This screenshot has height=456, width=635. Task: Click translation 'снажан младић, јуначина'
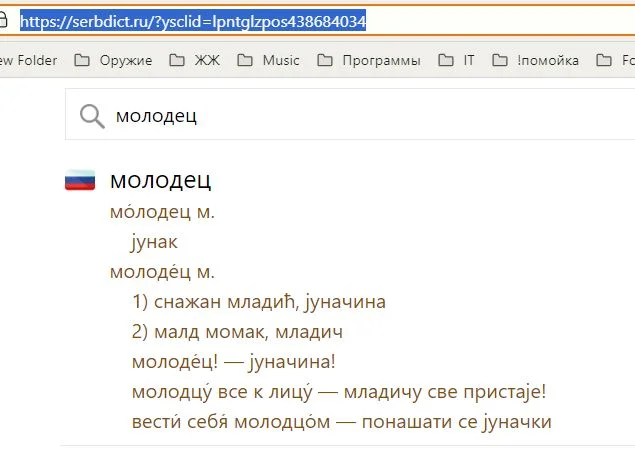pos(258,302)
